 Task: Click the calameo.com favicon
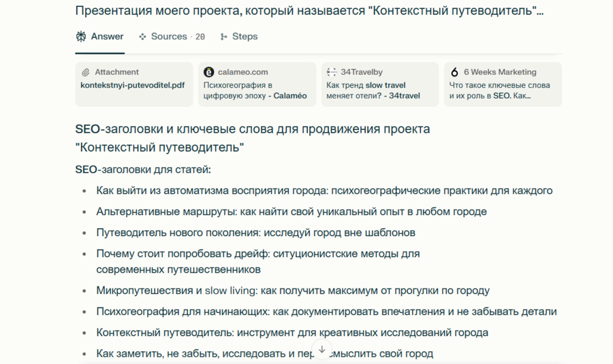209,72
